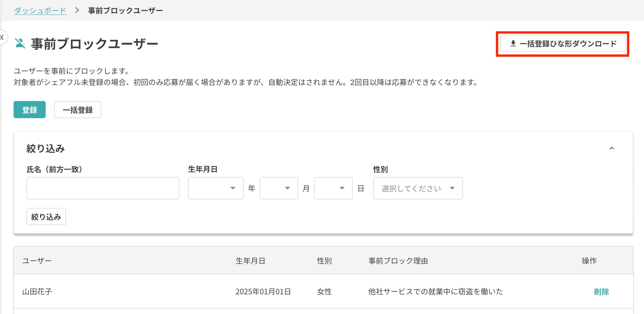The width and height of the screenshot is (644, 314).
Task: Open the birth day dropdown
Action: (333, 188)
